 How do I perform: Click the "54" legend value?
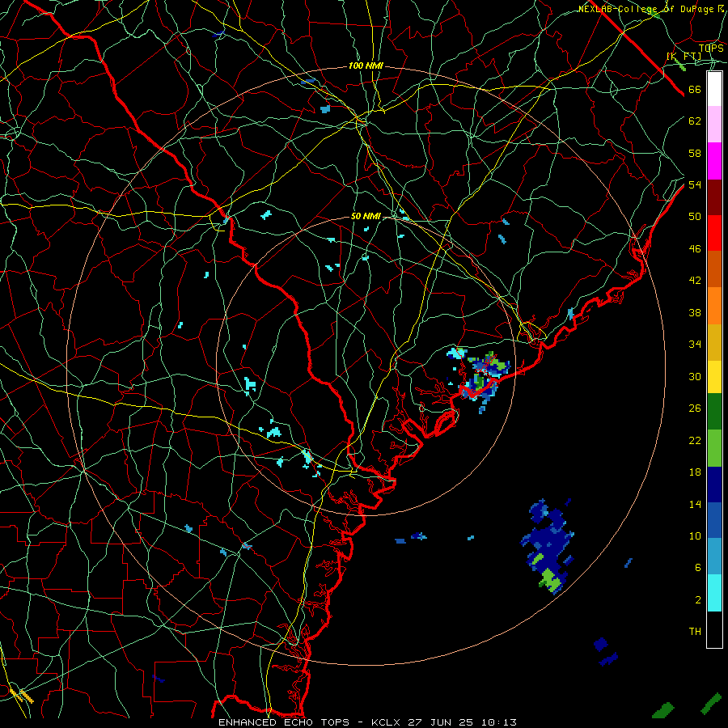[x=695, y=184]
